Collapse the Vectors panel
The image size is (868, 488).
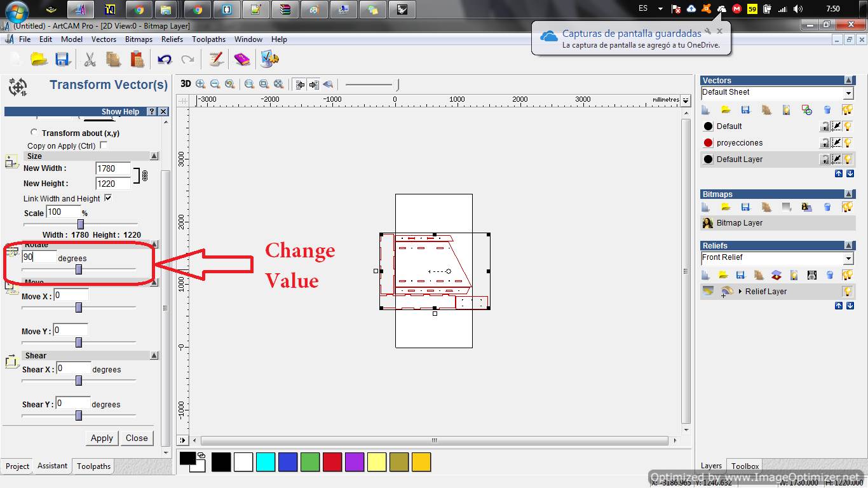[849, 80]
